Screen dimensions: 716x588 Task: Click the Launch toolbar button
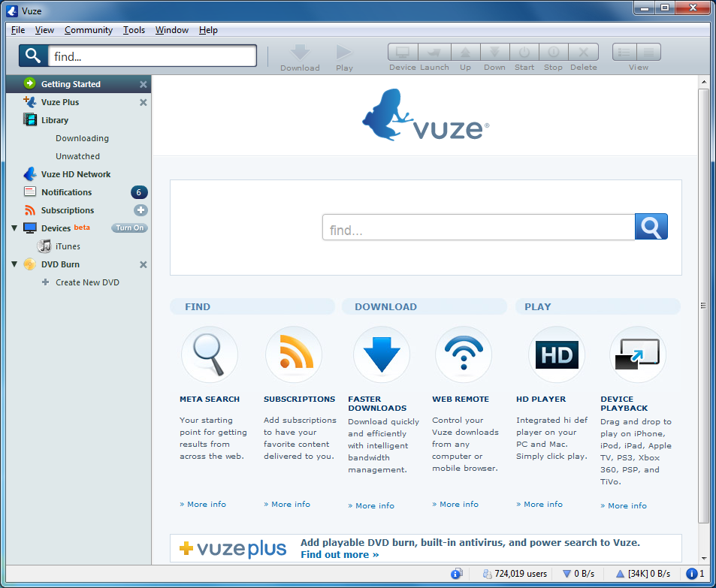pyautogui.click(x=434, y=52)
